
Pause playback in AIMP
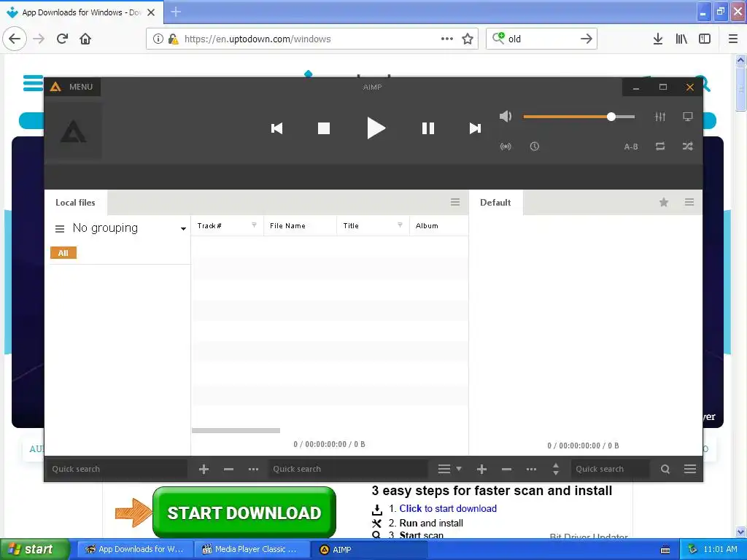click(x=427, y=128)
